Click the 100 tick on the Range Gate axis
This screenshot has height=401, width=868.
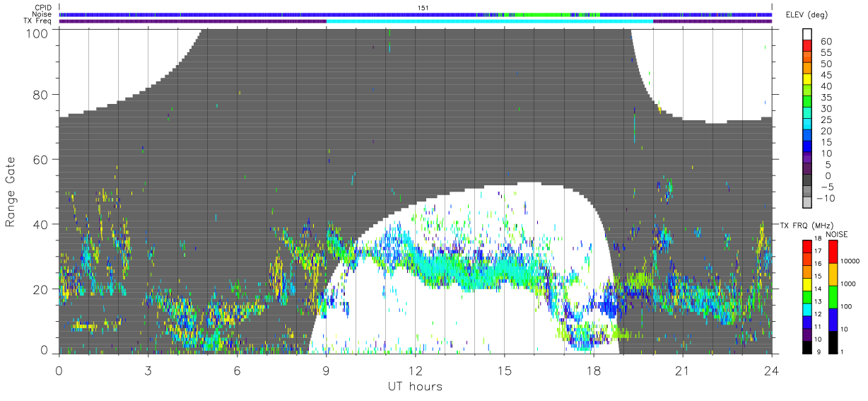37,33
